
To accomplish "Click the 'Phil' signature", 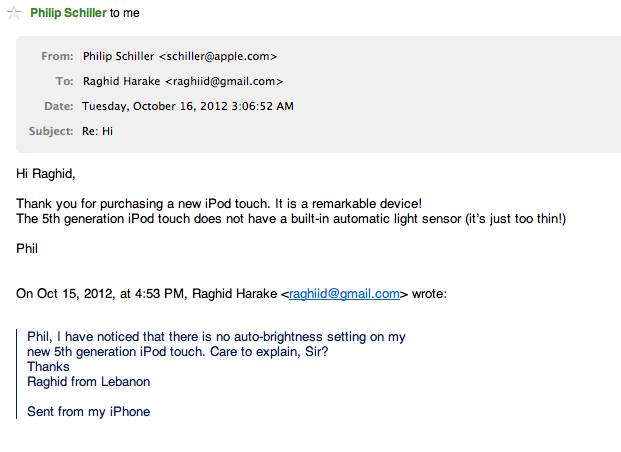I will [27, 249].
